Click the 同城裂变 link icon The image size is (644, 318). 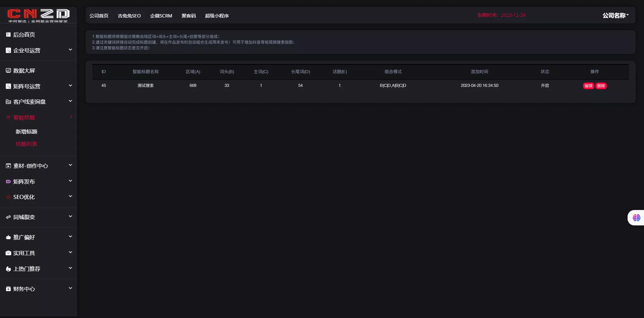pos(8,217)
